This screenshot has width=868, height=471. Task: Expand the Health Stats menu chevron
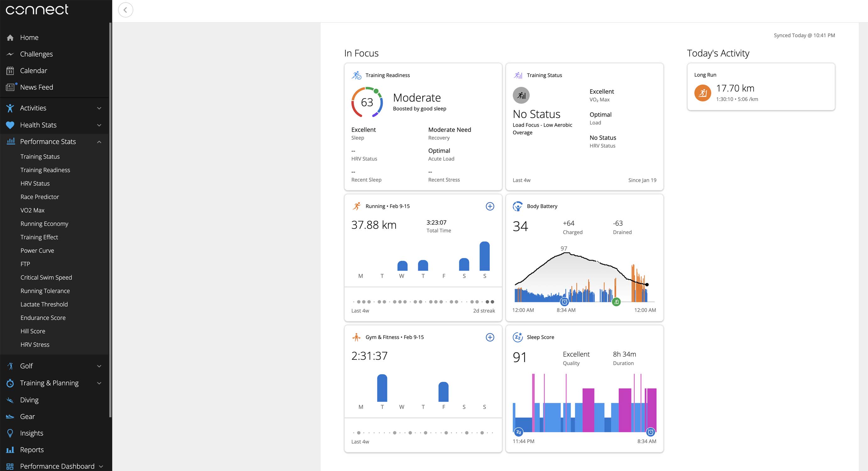[x=99, y=125]
